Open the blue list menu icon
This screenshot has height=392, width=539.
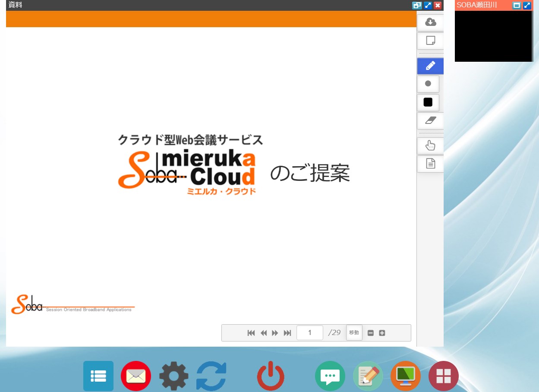click(98, 376)
